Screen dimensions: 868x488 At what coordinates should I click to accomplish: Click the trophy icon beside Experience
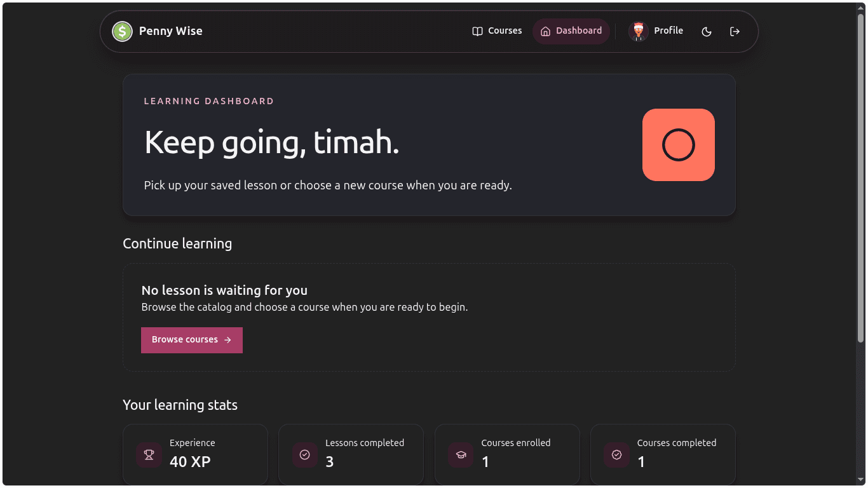tap(149, 454)
